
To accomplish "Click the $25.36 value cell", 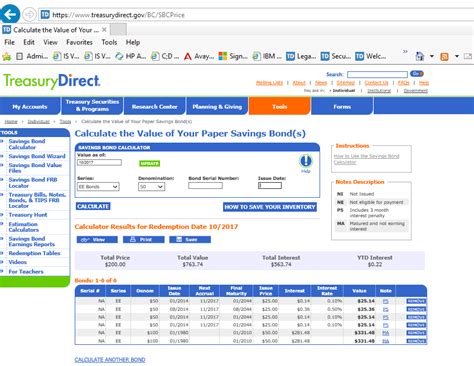I will (x=366, y=309).
